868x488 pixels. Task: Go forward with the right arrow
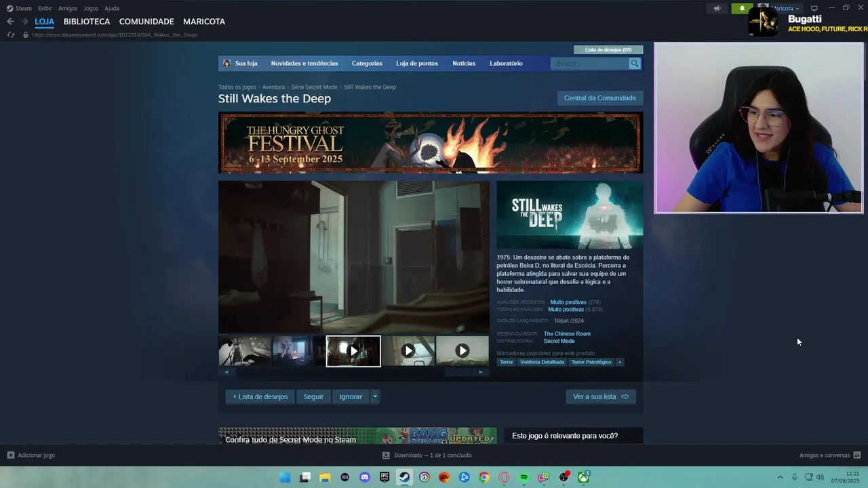click(x=24, y=22)
